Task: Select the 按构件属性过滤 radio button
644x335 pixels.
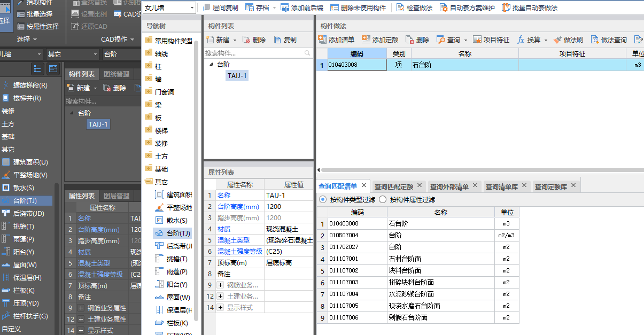Action: (382, 199)
